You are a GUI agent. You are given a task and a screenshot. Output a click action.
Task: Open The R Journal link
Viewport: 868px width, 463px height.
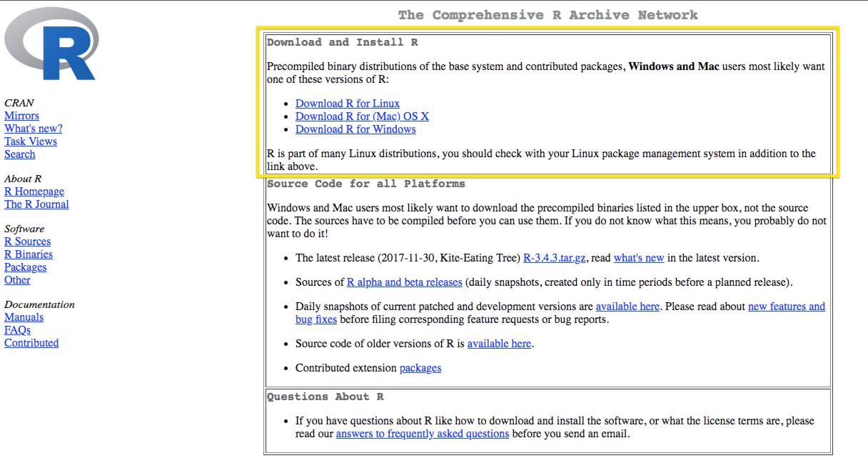36,204
